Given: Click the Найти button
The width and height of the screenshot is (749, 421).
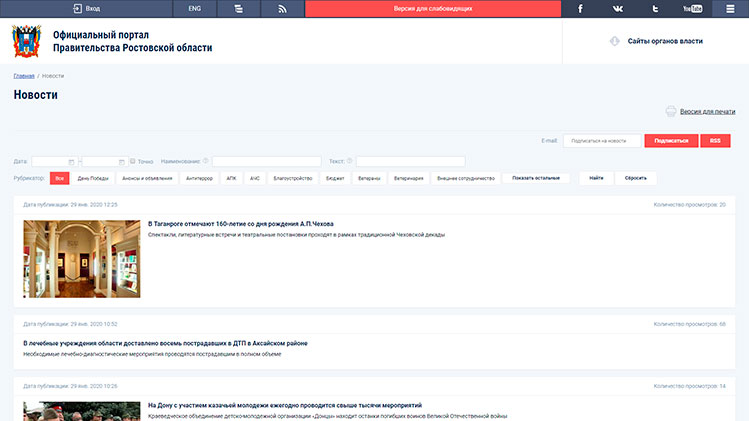Looking at the screenshot, I should (x=596, y=178).
